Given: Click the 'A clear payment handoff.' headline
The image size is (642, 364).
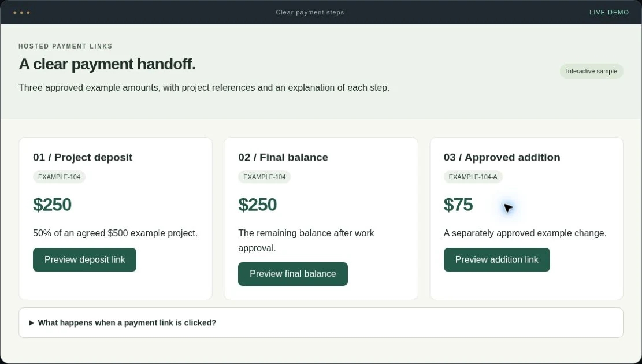Looking at the screenshot, I should click(x=107, y=64).
